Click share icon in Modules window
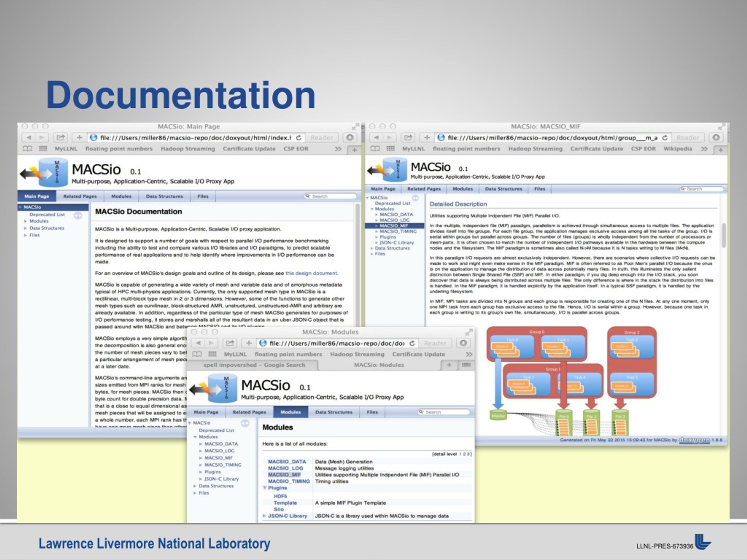The width and height of the screenshot is (747, 560). coord(230,343)
